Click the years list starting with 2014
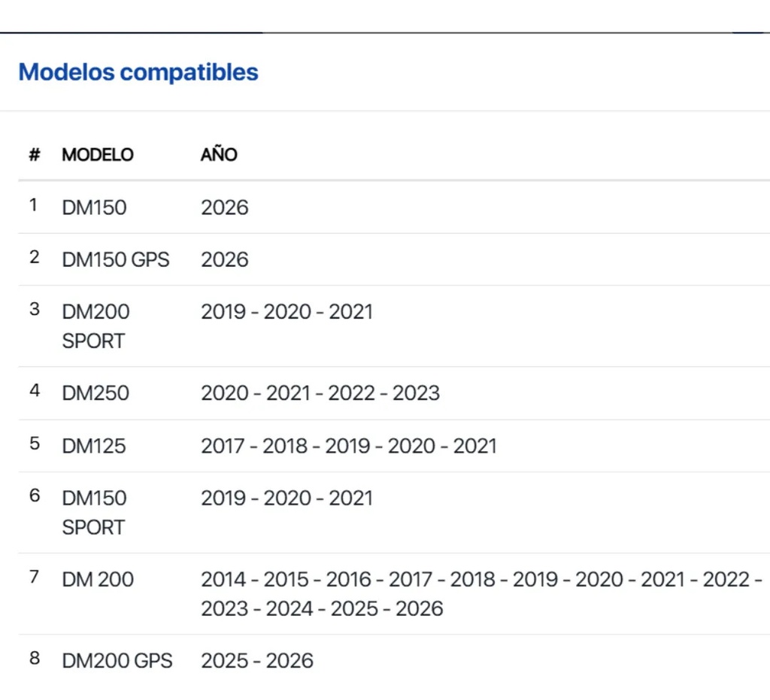This screenshot has width=770, height=700. pos(482,594)
